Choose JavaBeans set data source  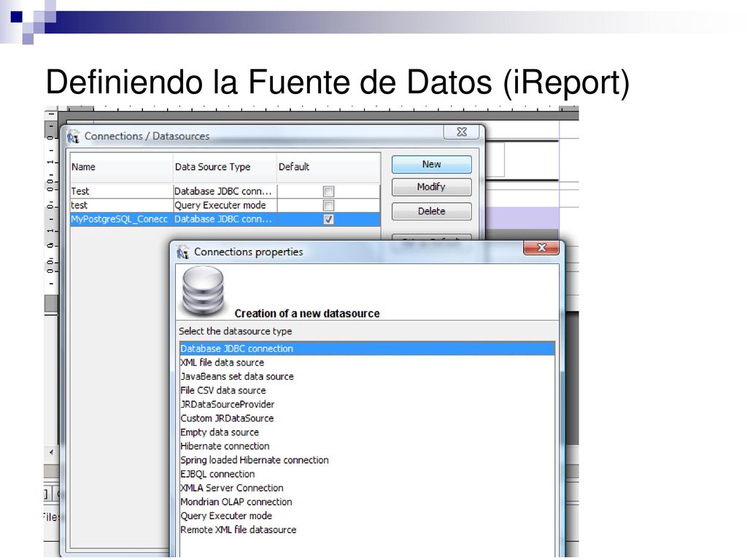point(368,376)
